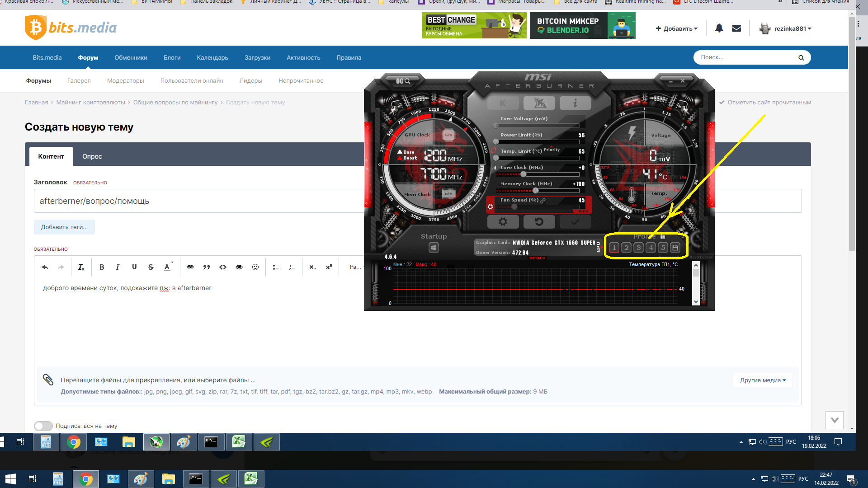Image resolution: width=868 pixels, height=488 pixels.
Task: Open Afterburner settings gear button
Action: click(503, 222)
